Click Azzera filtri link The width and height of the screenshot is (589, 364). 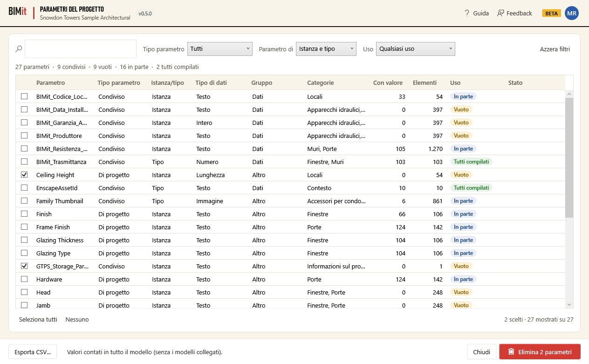pyautogui.click(x=555, y=49)
